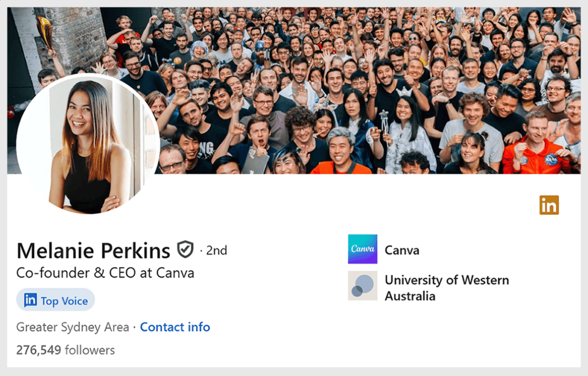The height and width of the screenshot is (376, 588).
Task: Click the gold LinkedIn logo icon
Action: pyautogui.click(x=549, y=205)
